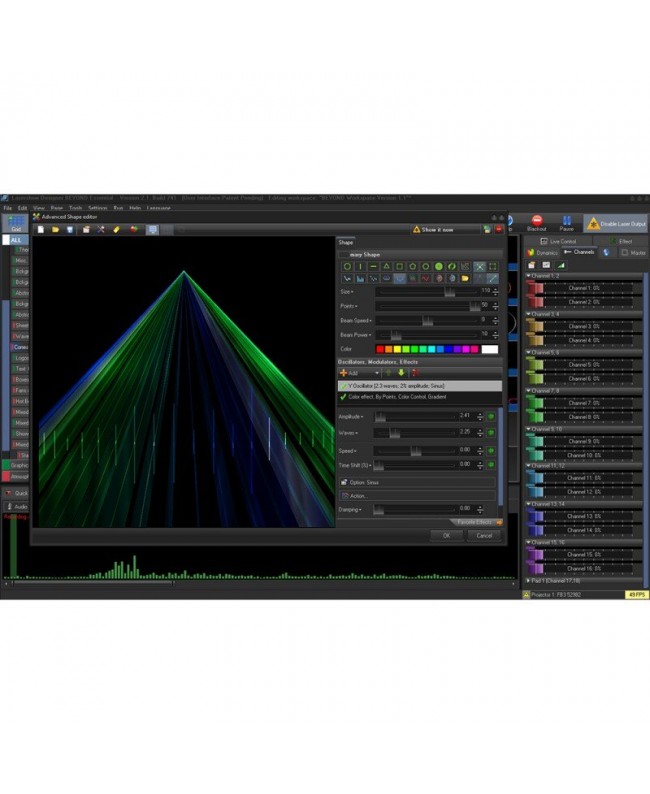Screen dimensions: 650x794
Task: Select the yellow folder shape icon
Action: pyautogui.click(x=465, y=279)
